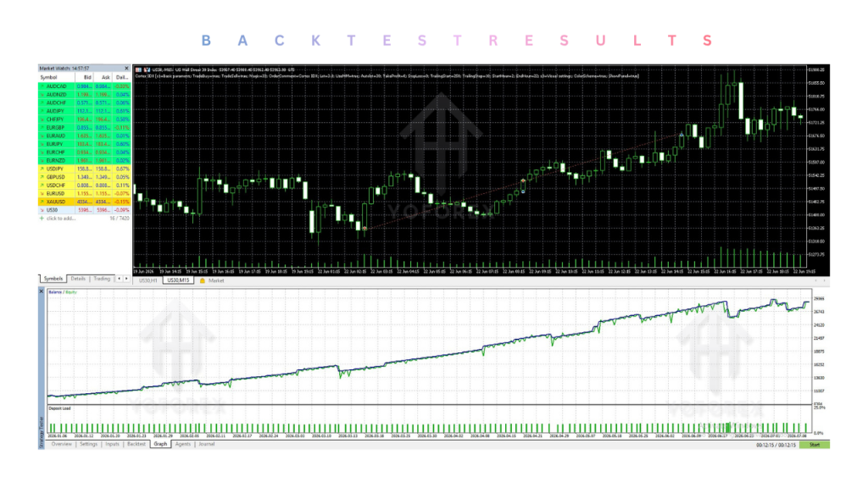Open the Details tab in Market Watch
868x488 pixels.
[78, 279]
